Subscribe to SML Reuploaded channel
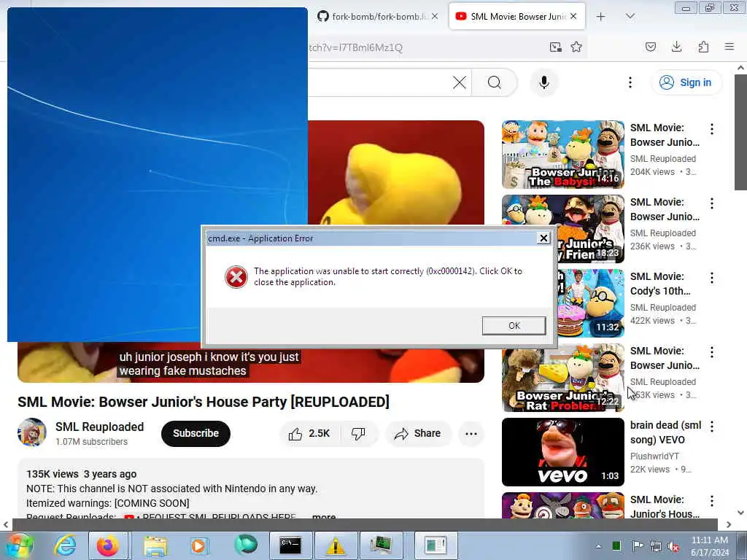 pyautogui.click(x=196, y=433)
